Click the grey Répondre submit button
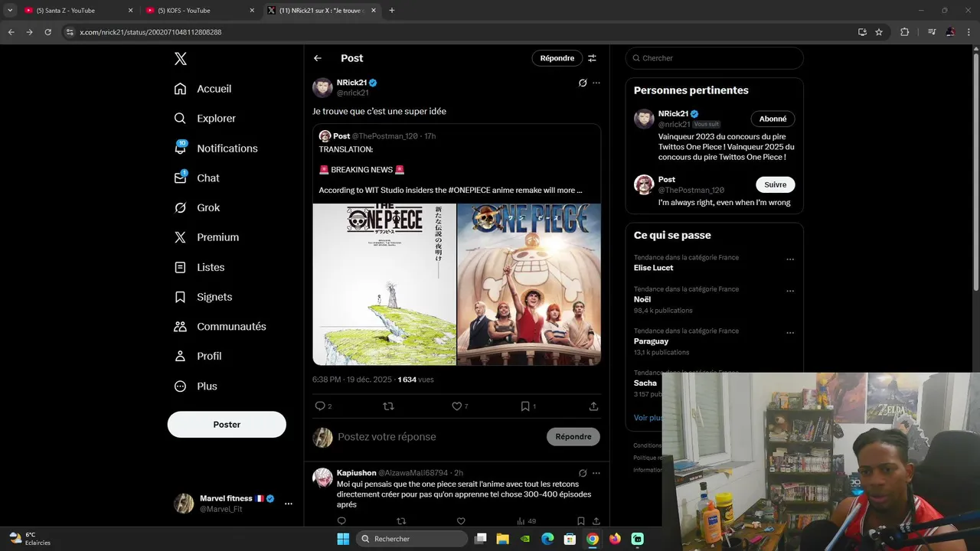The height and width of the screenshot is (551, 980). (x=573, y=437)
